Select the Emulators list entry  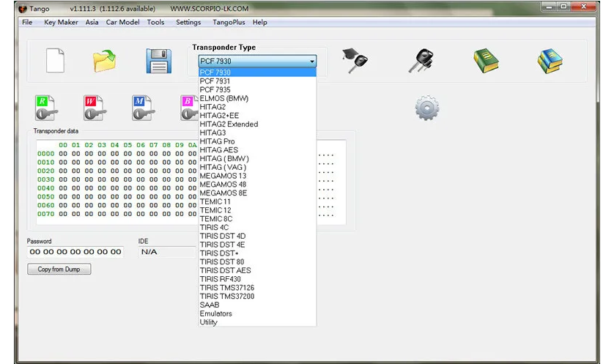(x=215, y=313)
